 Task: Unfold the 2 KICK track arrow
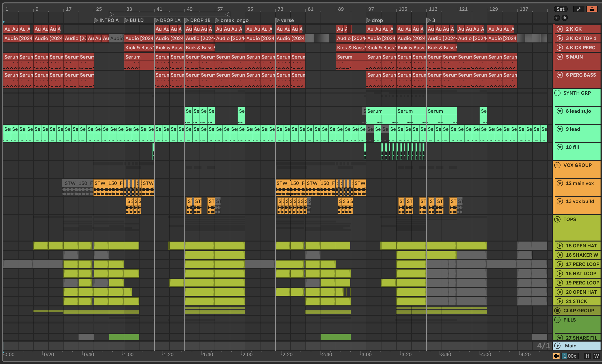pos(560,29)
